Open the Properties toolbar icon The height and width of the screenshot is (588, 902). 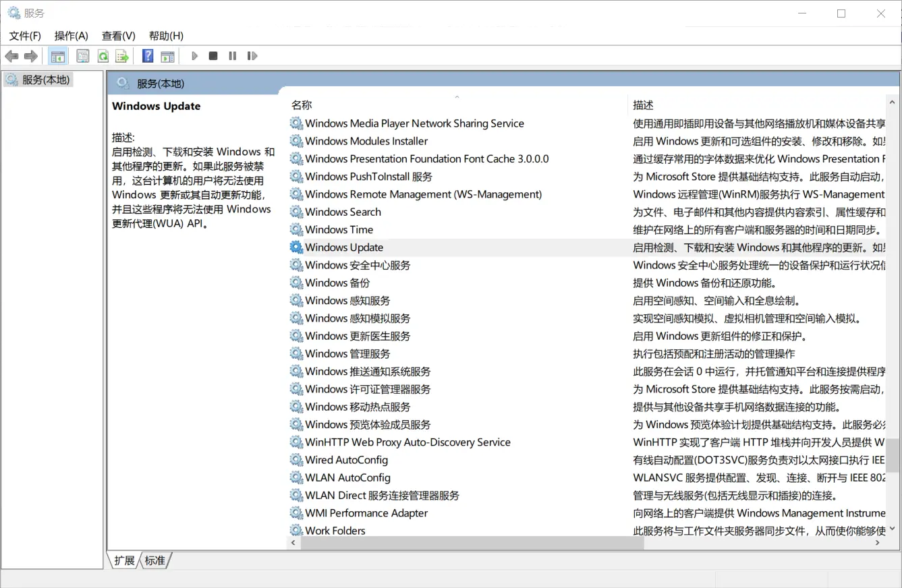[x=82, y=56]
